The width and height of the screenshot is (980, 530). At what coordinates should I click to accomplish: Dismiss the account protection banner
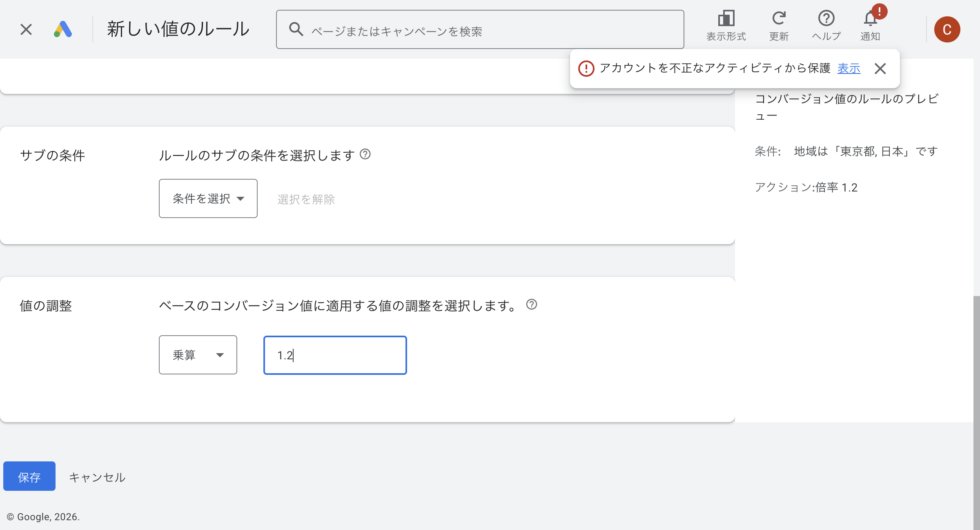880,69
